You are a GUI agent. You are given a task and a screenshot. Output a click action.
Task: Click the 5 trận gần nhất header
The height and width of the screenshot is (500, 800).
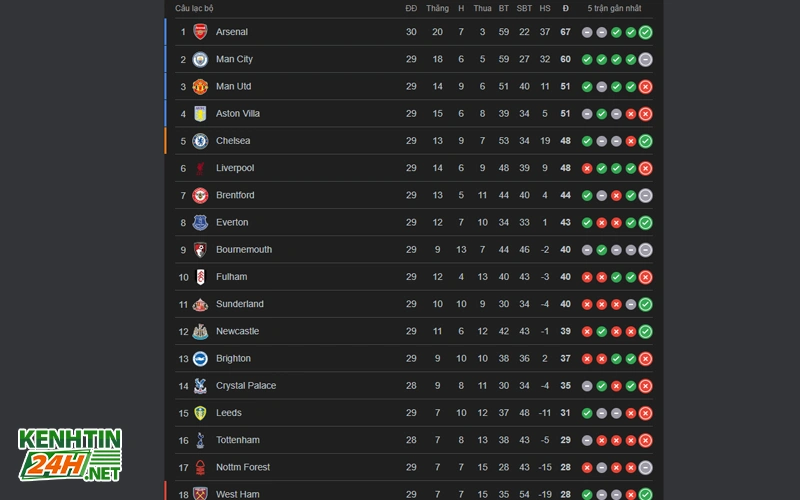614,8
